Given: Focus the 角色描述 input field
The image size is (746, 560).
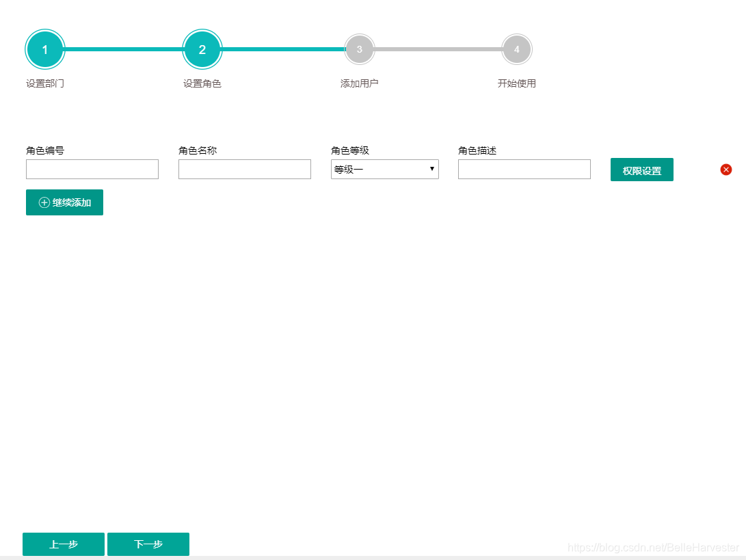Looking at the screenshot, I should click(x=524, y=169).
